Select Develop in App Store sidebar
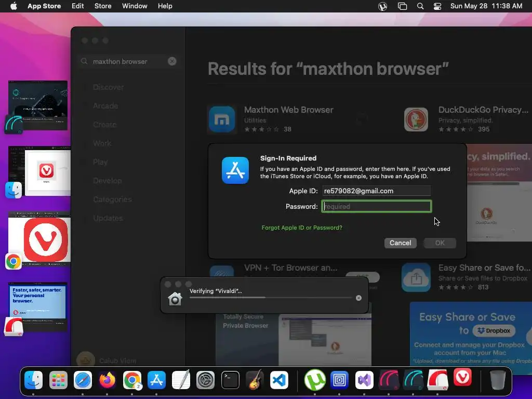The image size is (532, 399). tap(107, 181)
